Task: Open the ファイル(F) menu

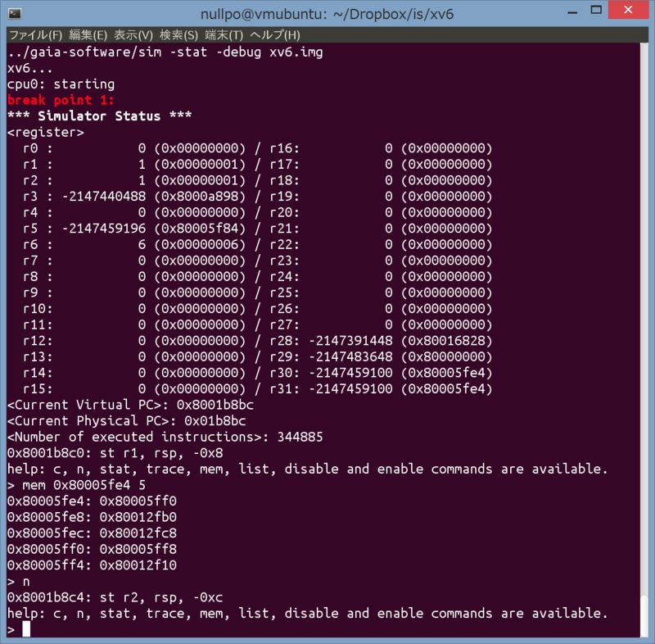Action: coord(35,35)
